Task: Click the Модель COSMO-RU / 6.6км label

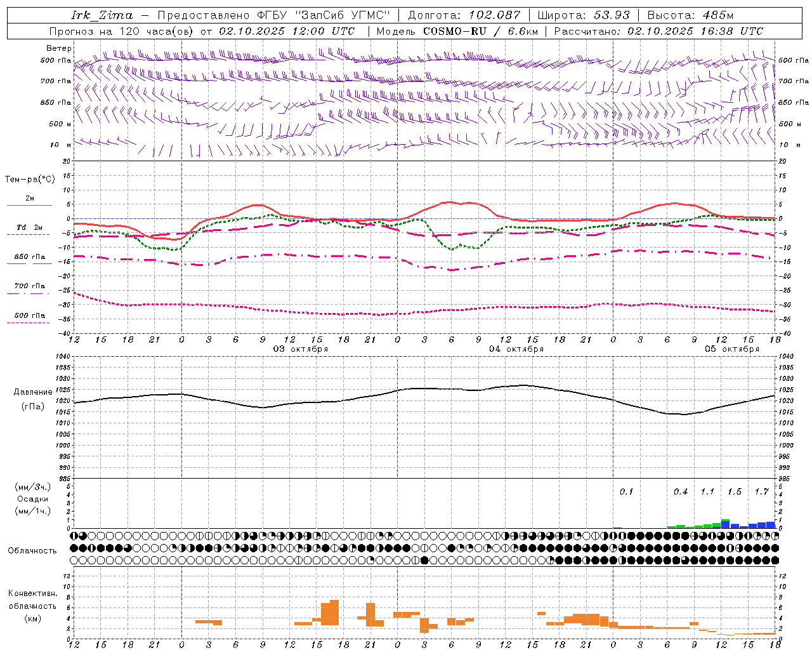Action: tap(457, 31)
